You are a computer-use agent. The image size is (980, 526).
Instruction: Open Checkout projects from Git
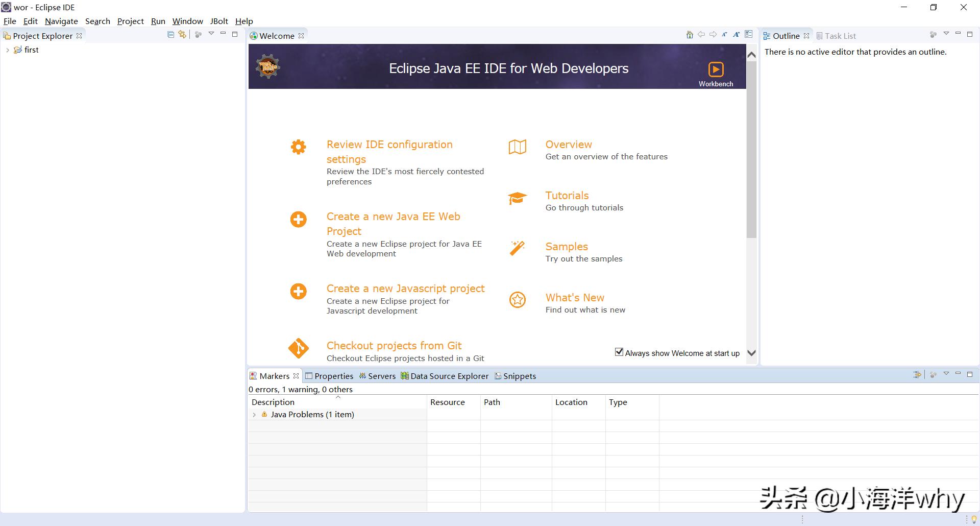394,346
